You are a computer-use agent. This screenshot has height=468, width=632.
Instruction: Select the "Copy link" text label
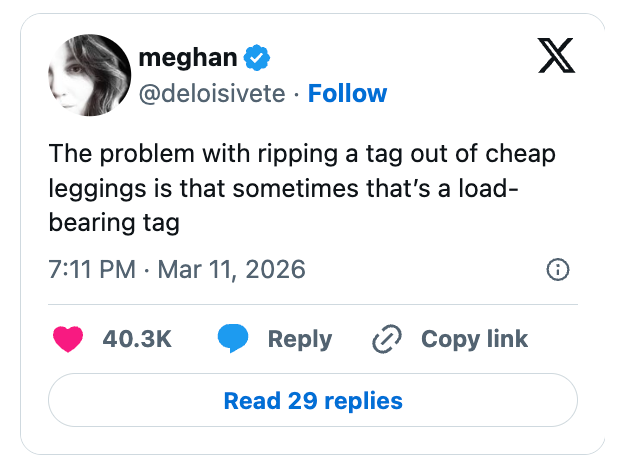(x=474, y=339)
